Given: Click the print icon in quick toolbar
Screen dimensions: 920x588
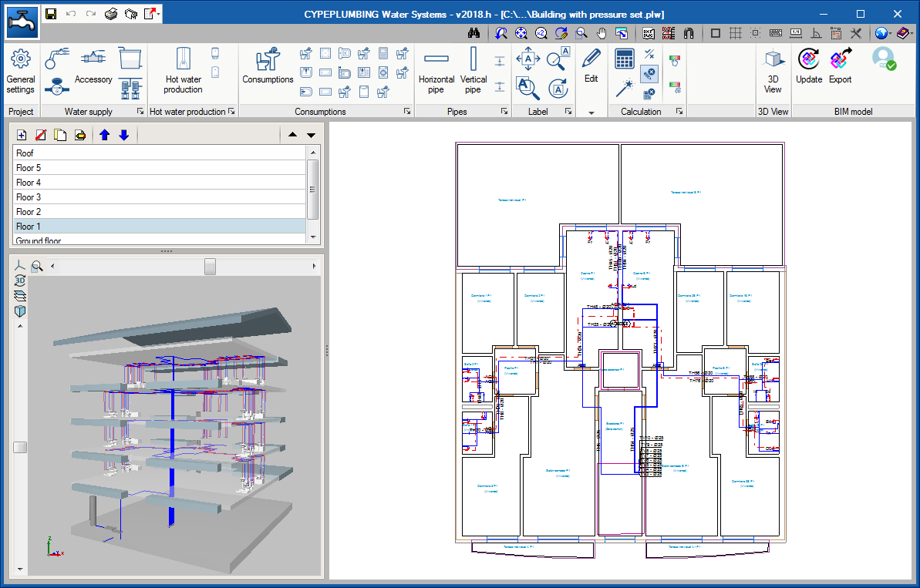Looking at the screenshot, I should tap(111, 13).
